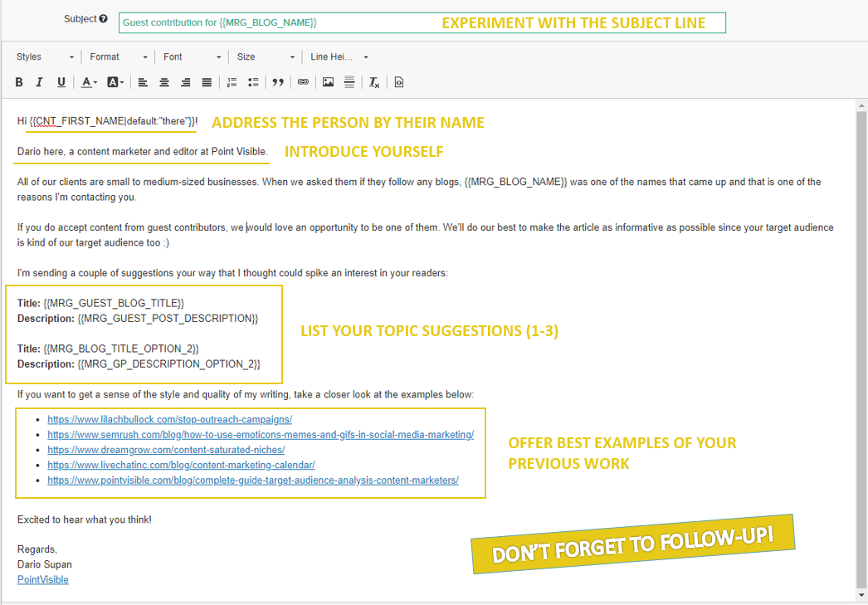Click the {{MRG_GUEST_BLOG_TITLE}} merge field
The width and height of the screenshot is (868, 605).
pyautogui.click(x=114, y=304)
